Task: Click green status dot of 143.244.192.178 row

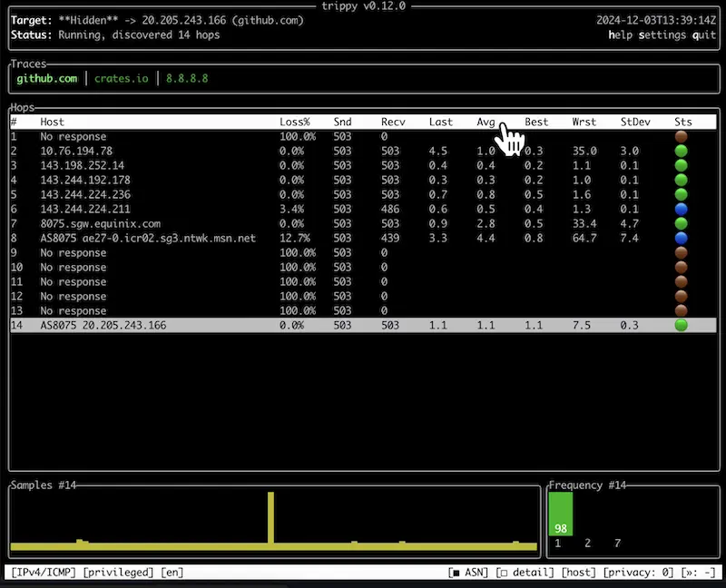Action: click(681, 180)
